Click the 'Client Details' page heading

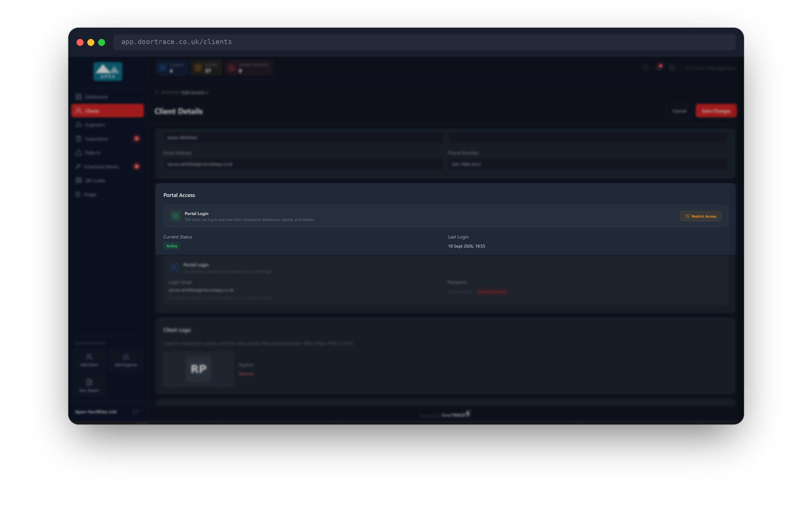(178, 111)
